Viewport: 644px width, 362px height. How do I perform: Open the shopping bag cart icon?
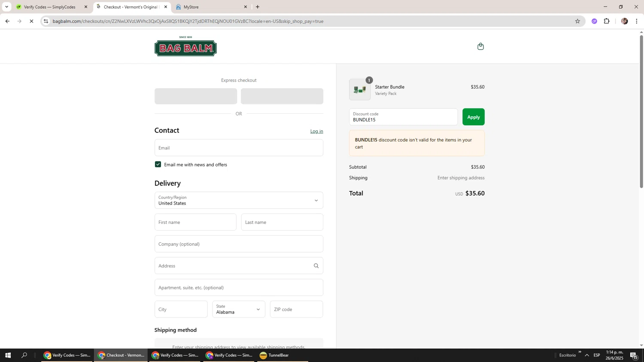click(x=480, y=46)
